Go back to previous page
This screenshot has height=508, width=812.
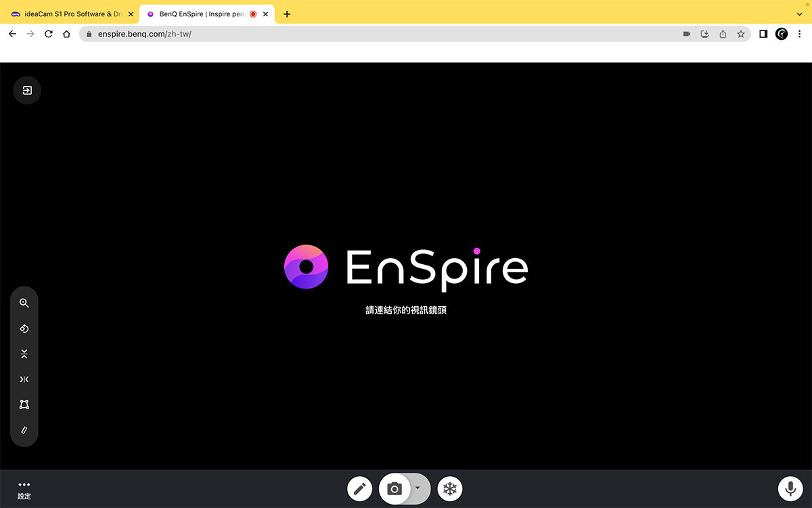coord(12,34)
